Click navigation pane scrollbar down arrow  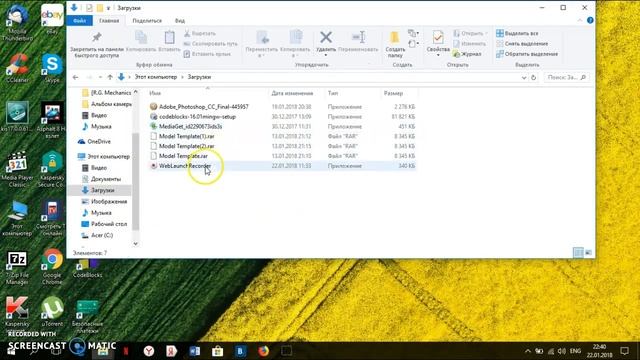click(x=136, y=244)
